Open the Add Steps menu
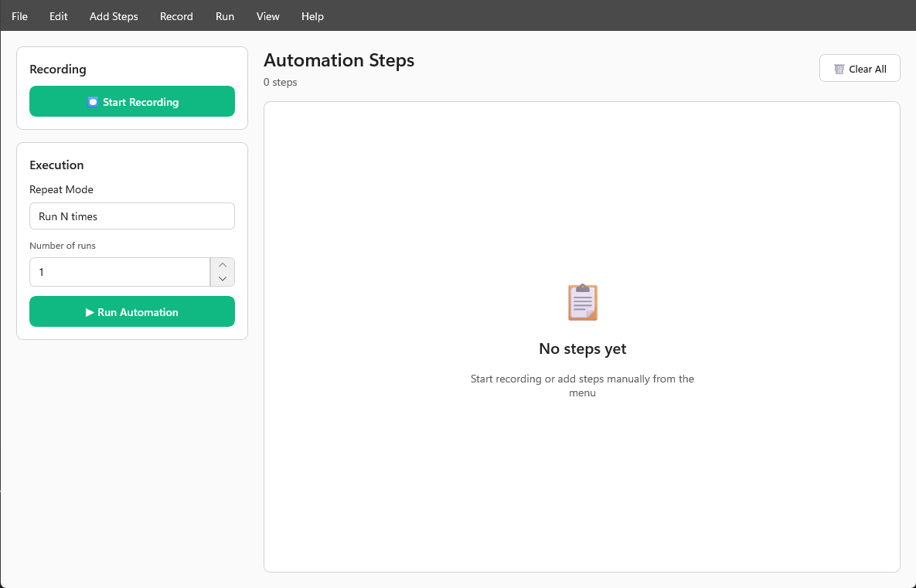 [x=114, y=16]
